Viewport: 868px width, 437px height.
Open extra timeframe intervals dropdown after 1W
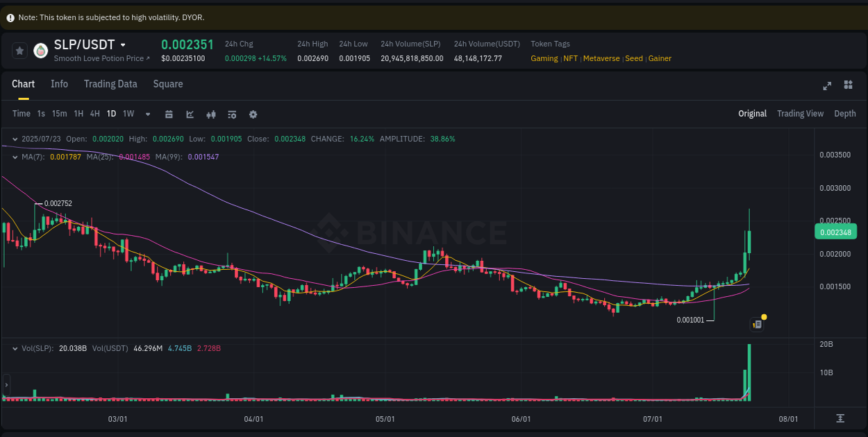point(147,114)
